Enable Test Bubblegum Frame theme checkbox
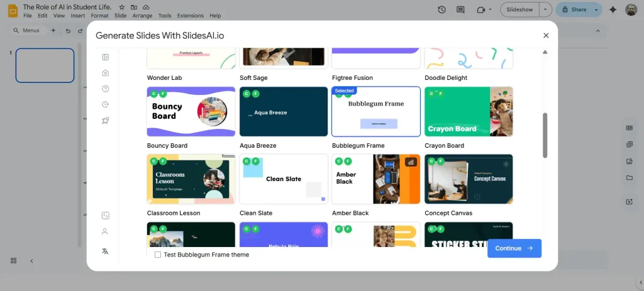Screen dimensions: 644x291 (158, 255)
